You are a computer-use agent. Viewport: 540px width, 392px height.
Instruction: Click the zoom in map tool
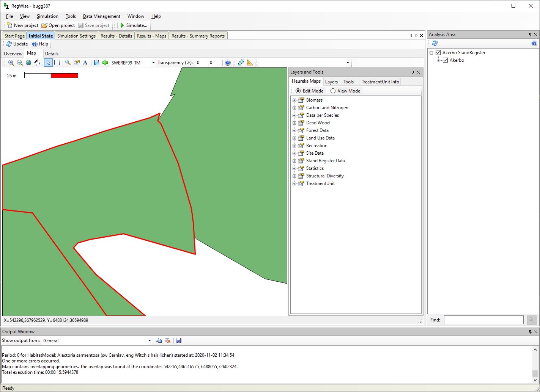click(11, 63)
